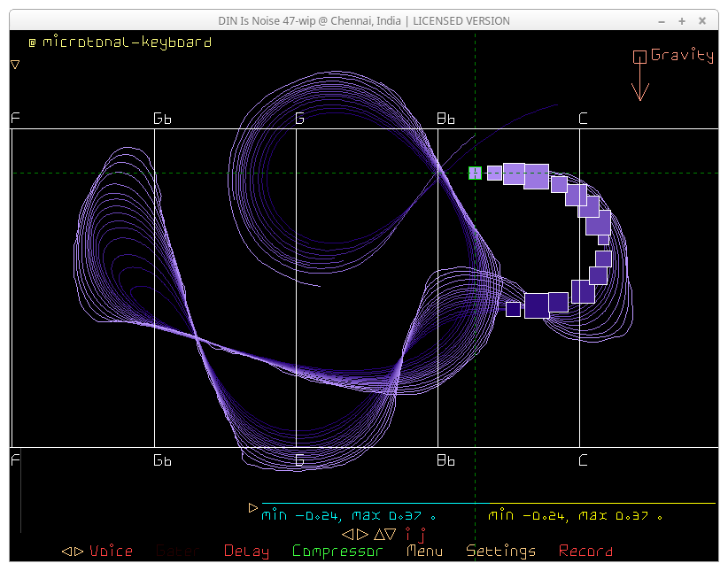Click the up triangle arrow above Compressor

379,535
